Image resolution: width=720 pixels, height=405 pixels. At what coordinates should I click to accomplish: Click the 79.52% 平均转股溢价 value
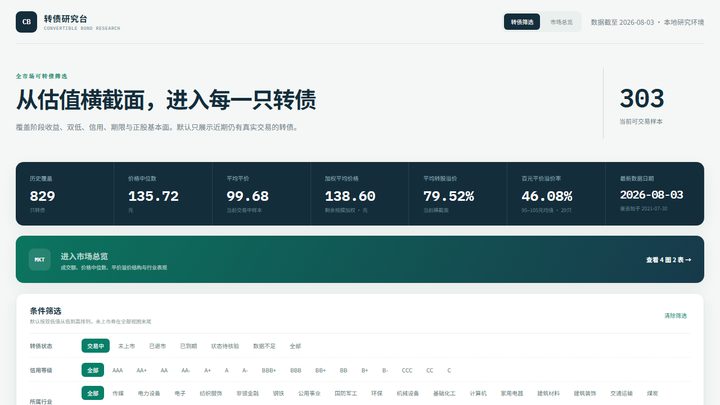point(449,197)
